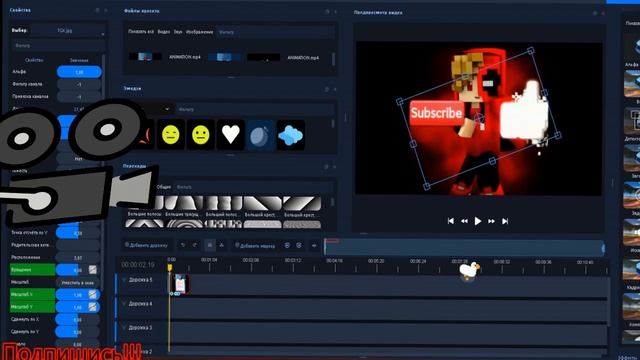Filter project files by Изображения
The height and width of the screenshot is (360, 640).
[x=200, y=31]
